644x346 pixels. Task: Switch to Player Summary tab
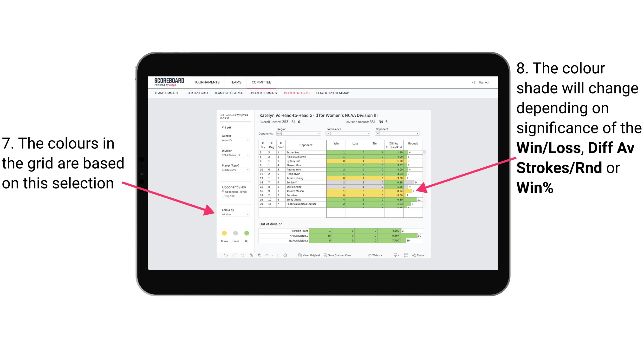[x=263, y=94]
